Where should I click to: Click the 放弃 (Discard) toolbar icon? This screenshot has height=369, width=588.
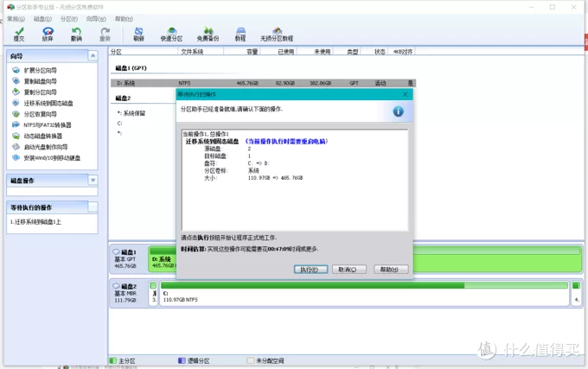pos(48,32)
